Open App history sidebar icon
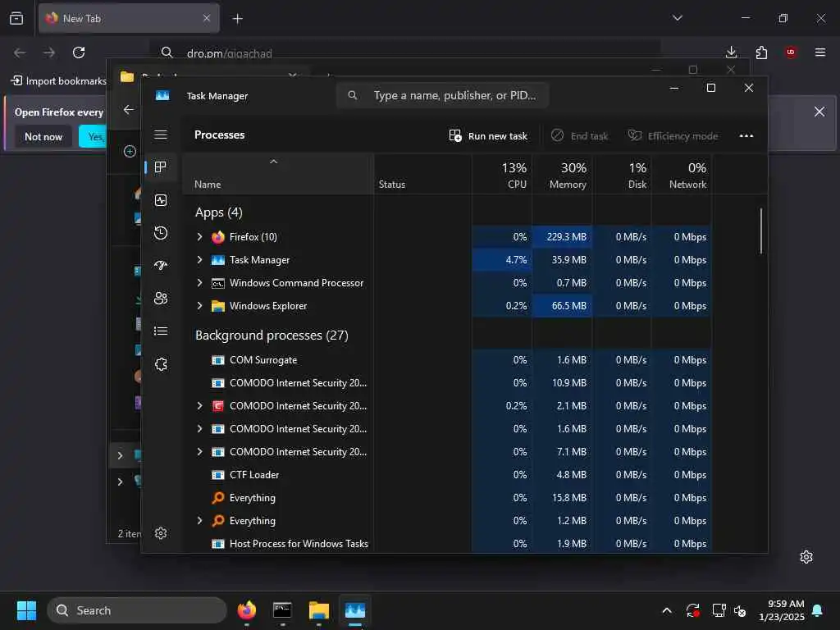The height and width of the screenshot is (630, 840). pyautogui.click(x=161, y=233)
